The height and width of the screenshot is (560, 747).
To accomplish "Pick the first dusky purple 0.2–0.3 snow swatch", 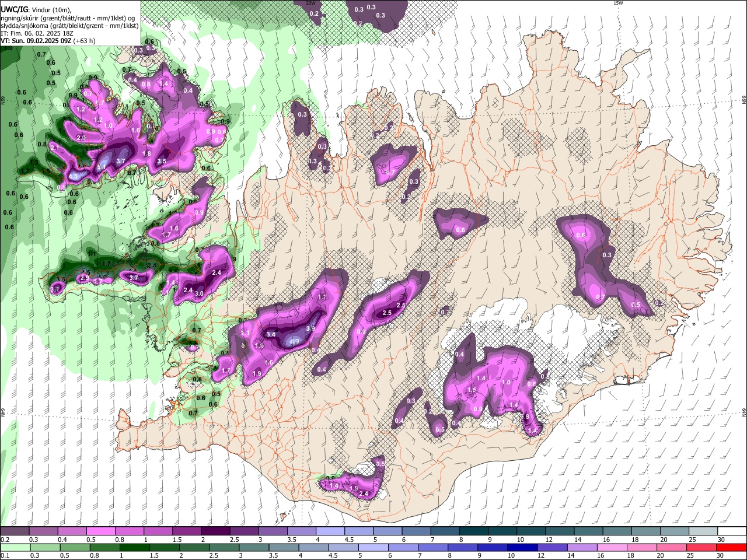I will pos(15,531).
